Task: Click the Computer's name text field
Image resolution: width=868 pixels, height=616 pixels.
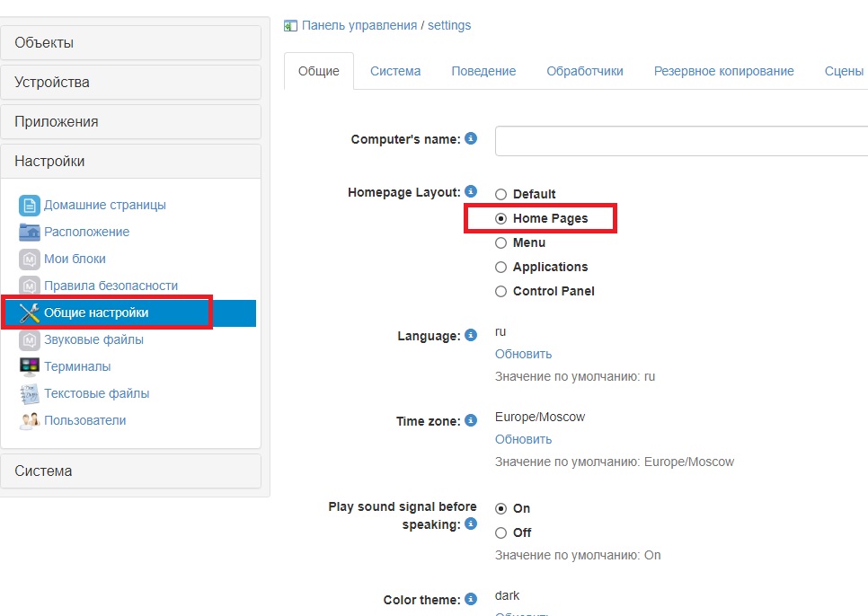Action: [681, 141]
